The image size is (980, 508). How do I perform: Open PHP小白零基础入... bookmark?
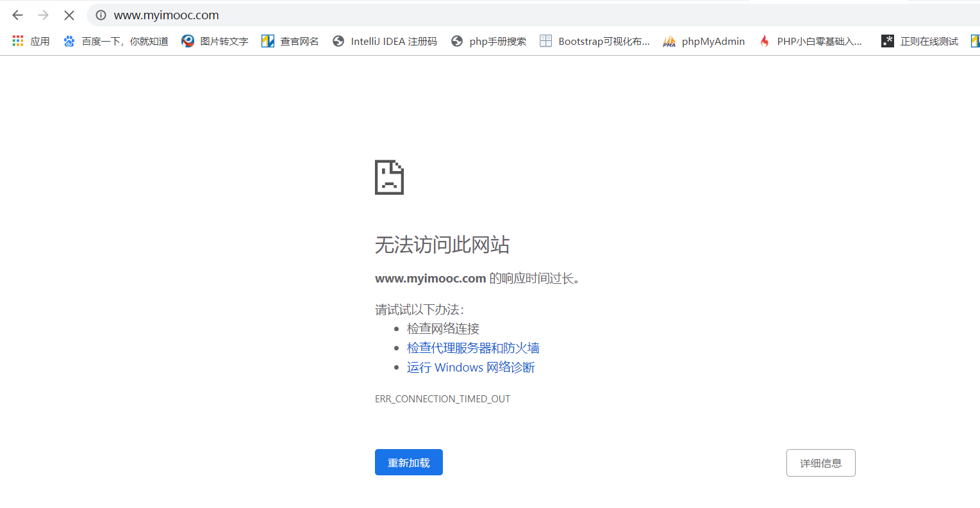click(820, 41)
